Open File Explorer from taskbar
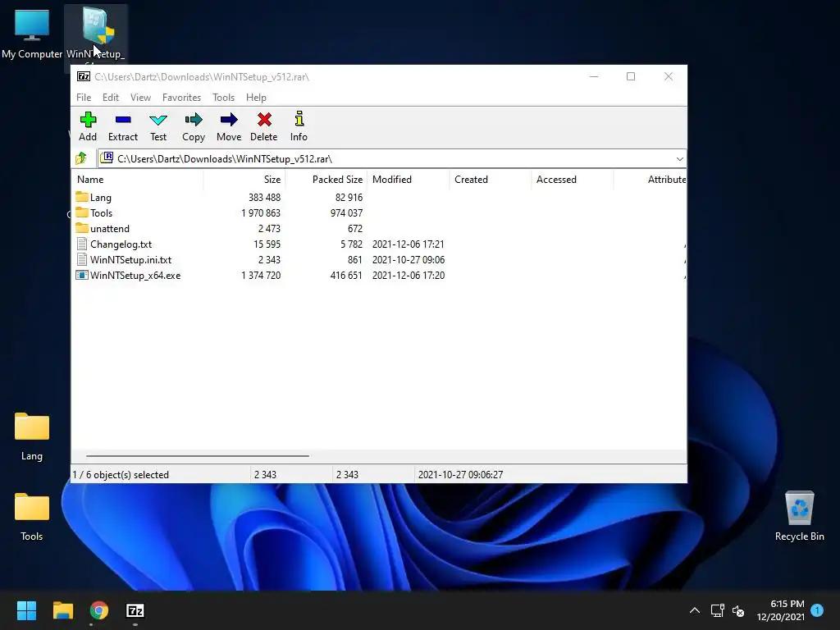This screenshot has width=840, height=630. point(62,610)
